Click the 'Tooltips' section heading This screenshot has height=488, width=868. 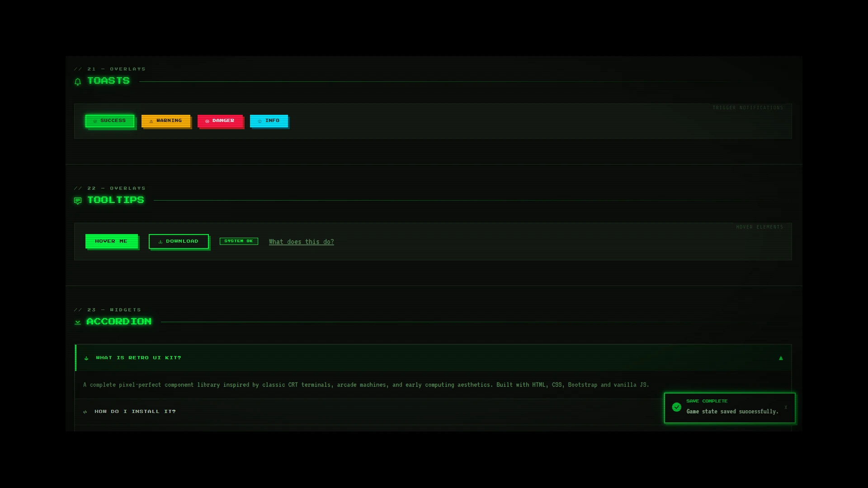click(x=116, y=200)
